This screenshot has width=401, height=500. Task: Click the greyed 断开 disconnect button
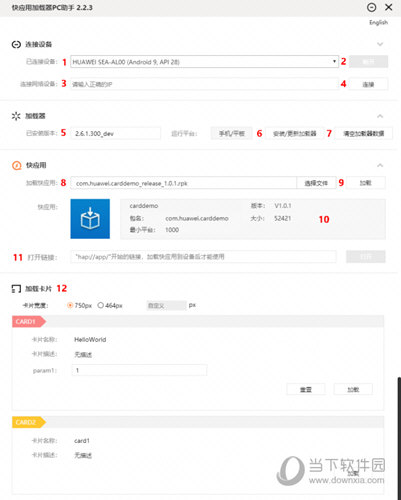[x=368, y=62]
